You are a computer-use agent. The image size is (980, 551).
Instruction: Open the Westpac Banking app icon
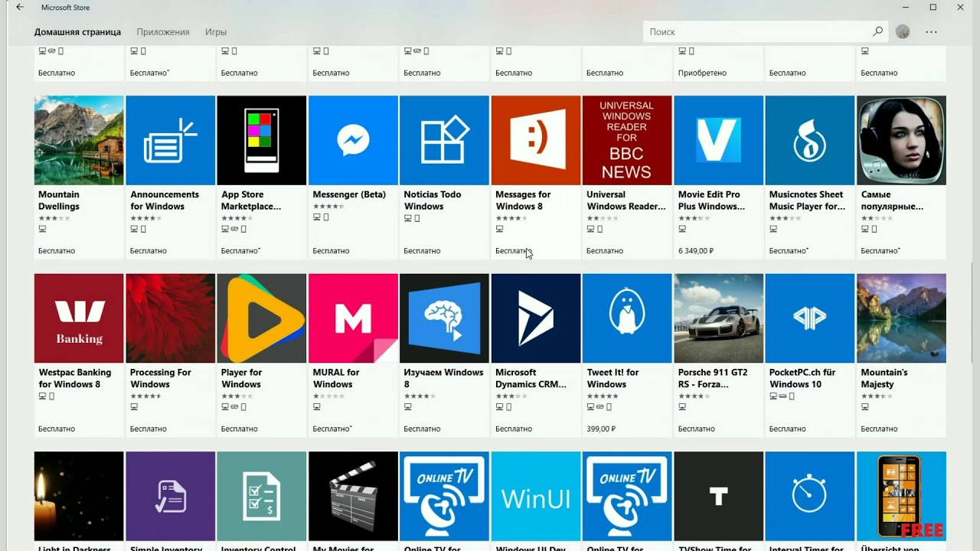79,318
